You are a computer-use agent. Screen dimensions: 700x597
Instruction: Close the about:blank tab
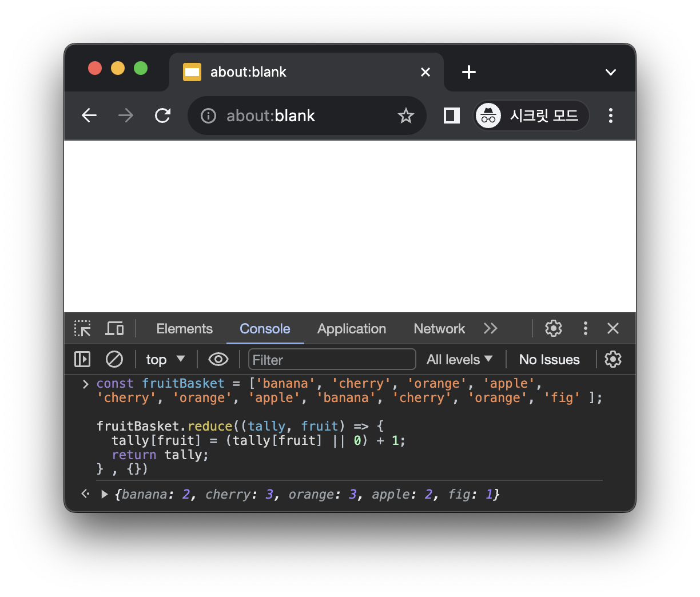[x=425, y=72]
